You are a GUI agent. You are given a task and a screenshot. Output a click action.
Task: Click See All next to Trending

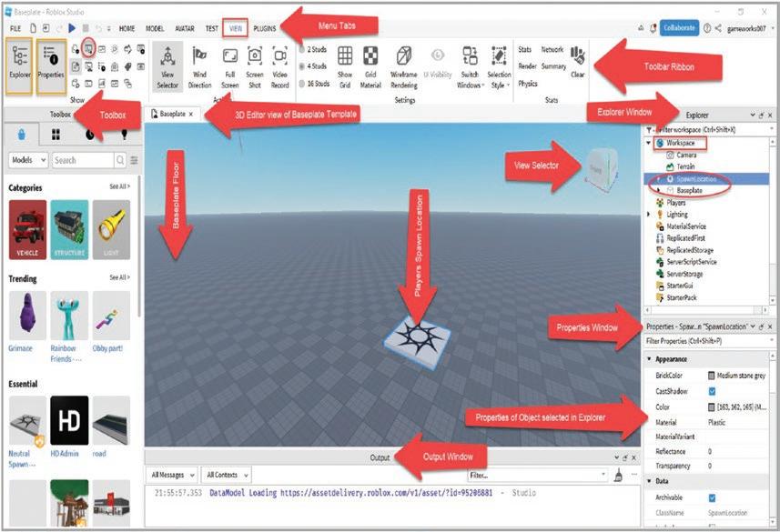pyautogui.click(x=119, y=277)
